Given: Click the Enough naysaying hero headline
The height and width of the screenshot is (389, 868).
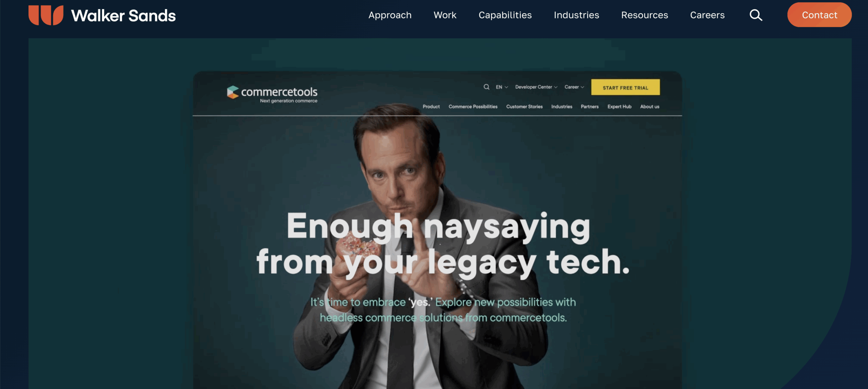Looking at the screenshot, I should pos(443,244).
